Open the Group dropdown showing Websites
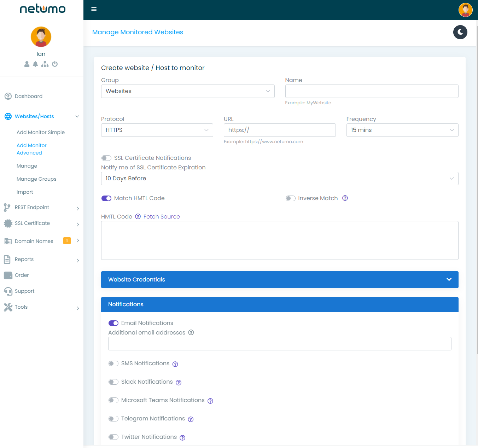The height and width of the screenshot is (448, 478). coord(188,91)
